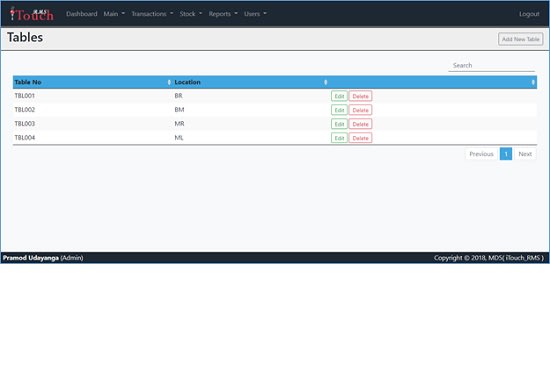Click the Location header text

pos(187,82)
